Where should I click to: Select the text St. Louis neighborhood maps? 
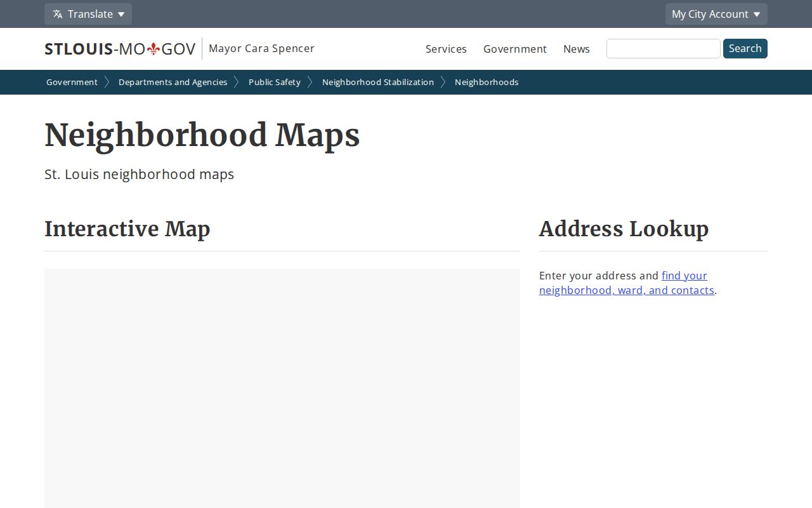[x=139, y=174]
